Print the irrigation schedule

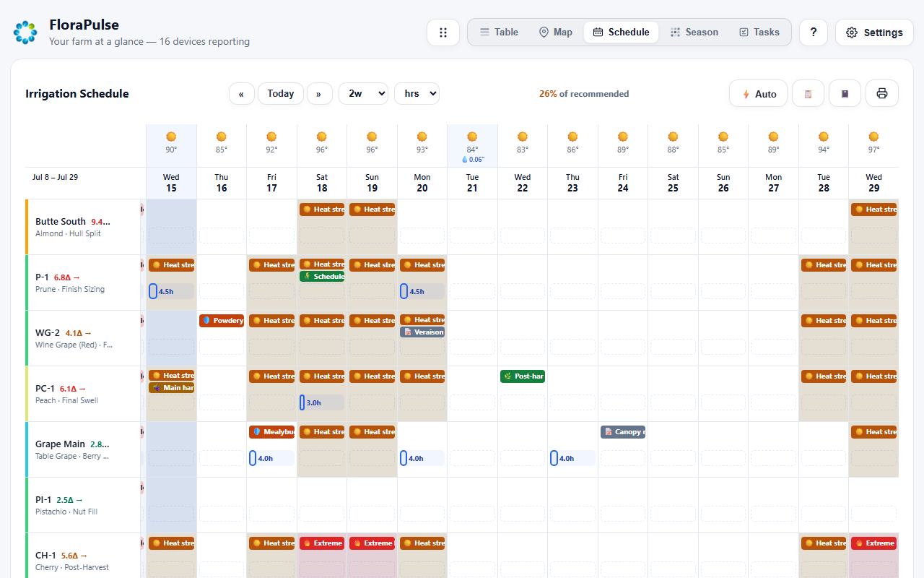point(882,93)
